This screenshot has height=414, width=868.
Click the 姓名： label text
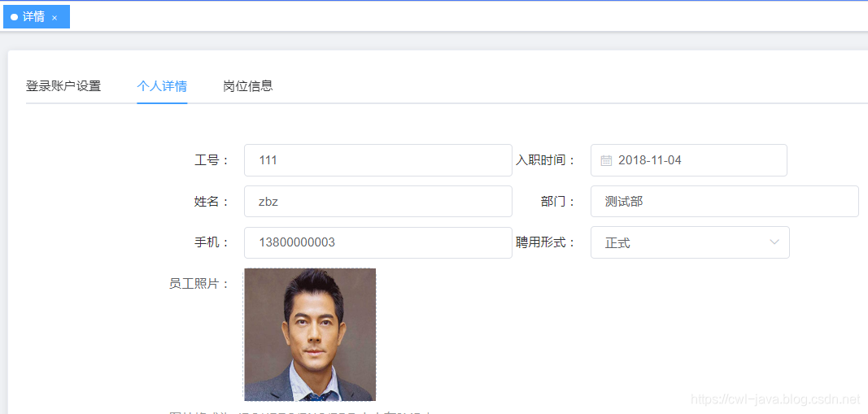pyautogui.click(x=212, y=202)
